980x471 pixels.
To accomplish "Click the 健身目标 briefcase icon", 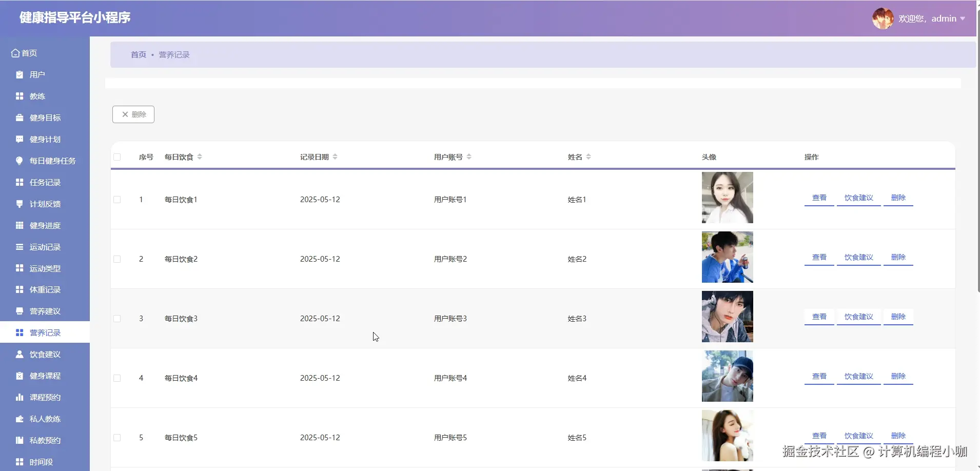I will click(19, 118).
